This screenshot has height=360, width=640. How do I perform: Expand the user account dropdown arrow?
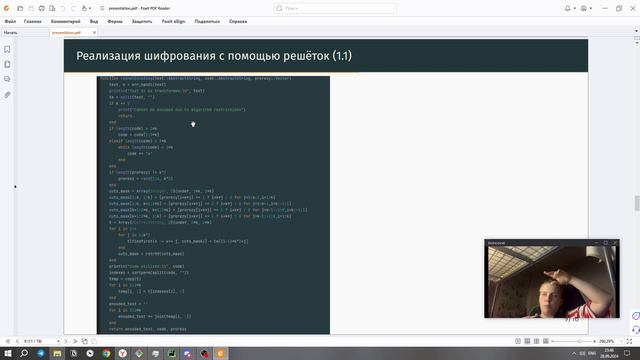591,8
